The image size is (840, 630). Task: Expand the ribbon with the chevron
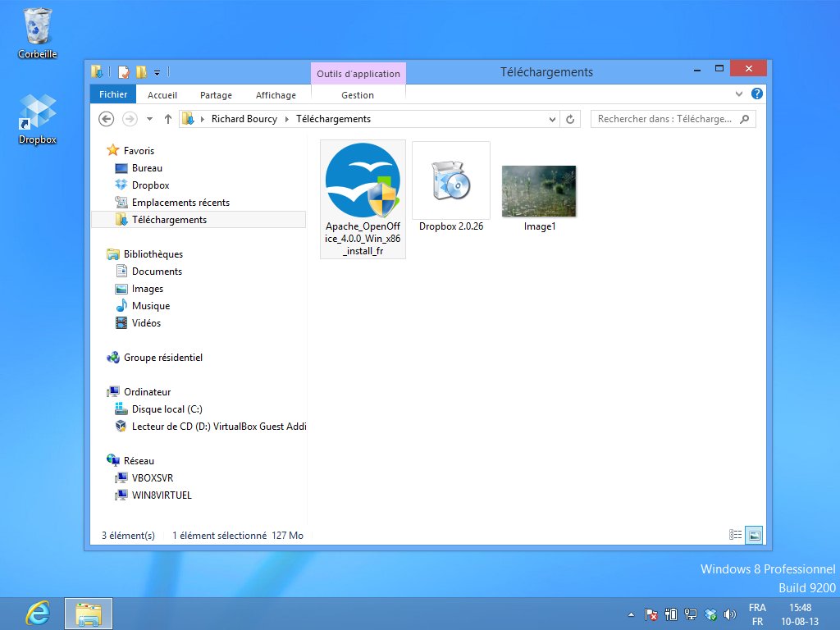pyautogui.click(x=739, y=94)
